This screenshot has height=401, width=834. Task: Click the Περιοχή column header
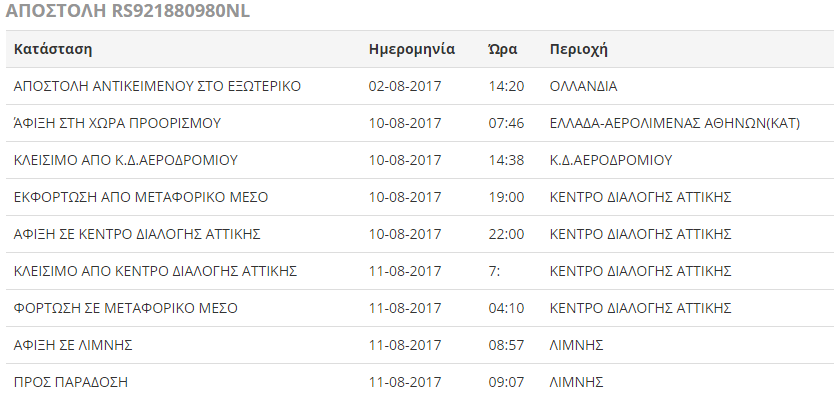(x=579, y=49)
